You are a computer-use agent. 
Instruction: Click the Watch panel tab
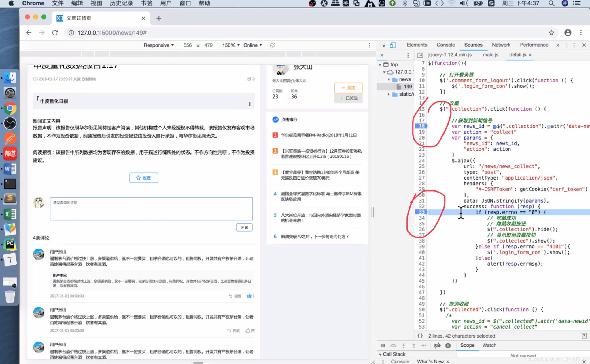489,345
